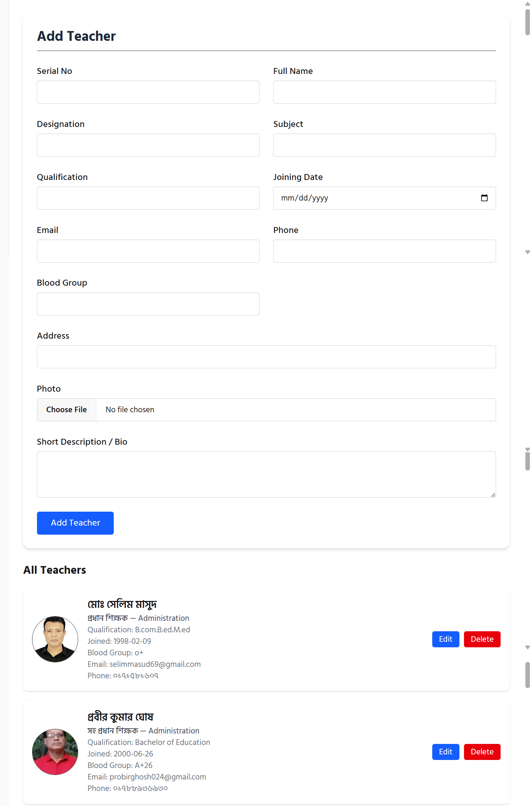The width and height of the screenshot is (532, 806).
Task: Focus the Address text field
Action: 266,357
